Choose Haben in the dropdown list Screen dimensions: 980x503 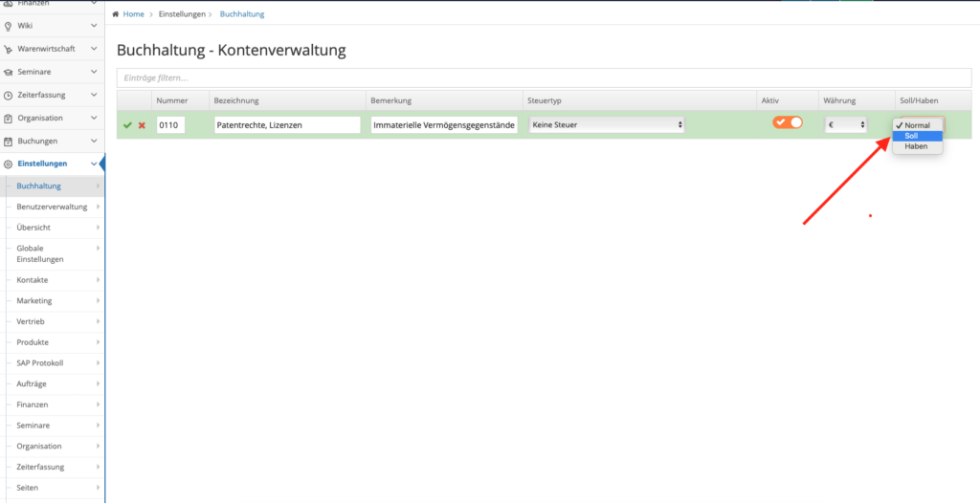click(918, 146)
